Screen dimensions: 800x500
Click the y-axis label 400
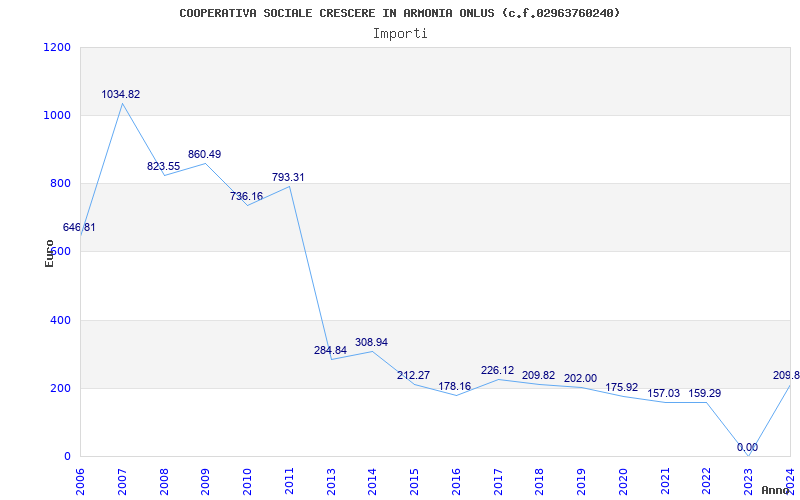point(60,320)
